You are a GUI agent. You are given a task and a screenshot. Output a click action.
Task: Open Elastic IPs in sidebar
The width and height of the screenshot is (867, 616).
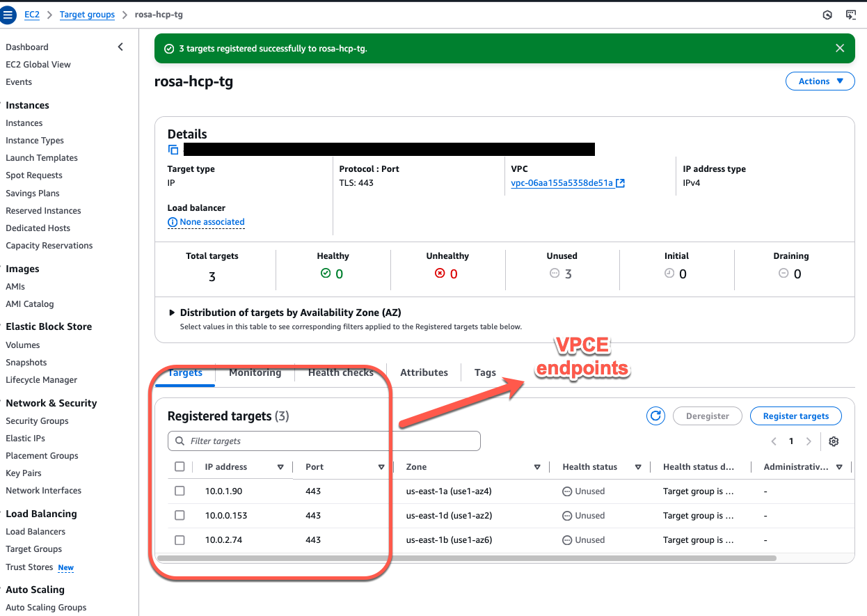(x=25, y=439)
